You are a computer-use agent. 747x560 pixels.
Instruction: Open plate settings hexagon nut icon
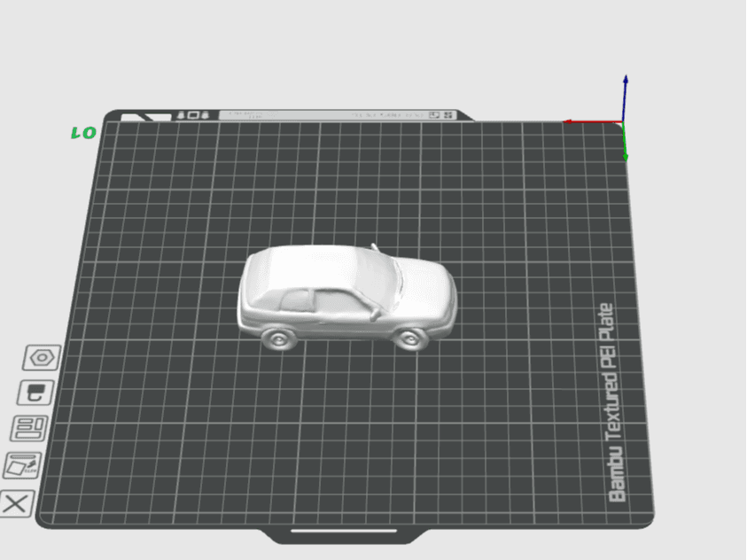pyautogui.click(x=42, y=358)
